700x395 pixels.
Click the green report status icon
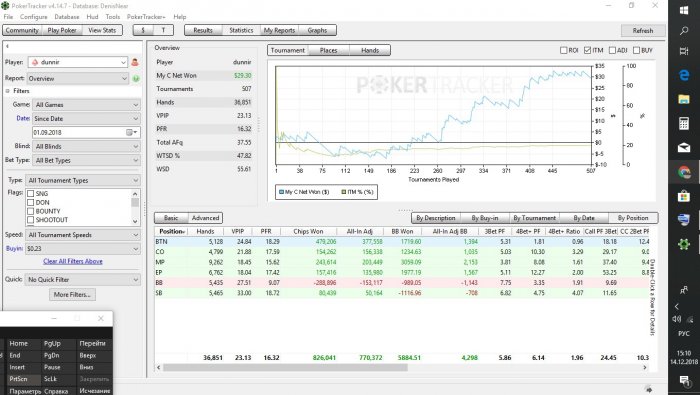(136, 79)
